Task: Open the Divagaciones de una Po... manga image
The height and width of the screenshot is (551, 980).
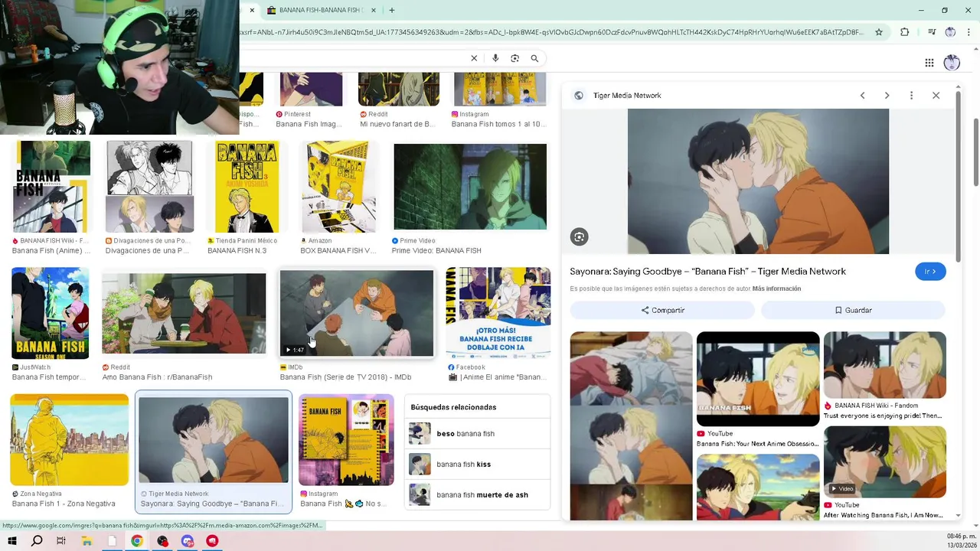Action: click(149, 187)
